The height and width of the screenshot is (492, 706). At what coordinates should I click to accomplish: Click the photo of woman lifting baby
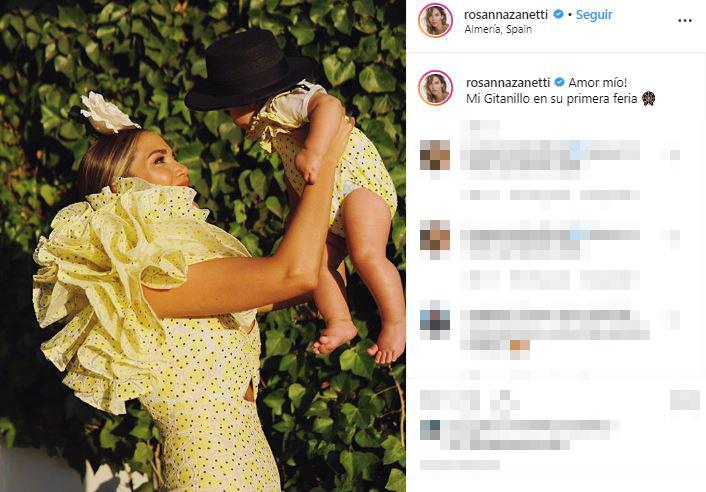pos(203,246)
